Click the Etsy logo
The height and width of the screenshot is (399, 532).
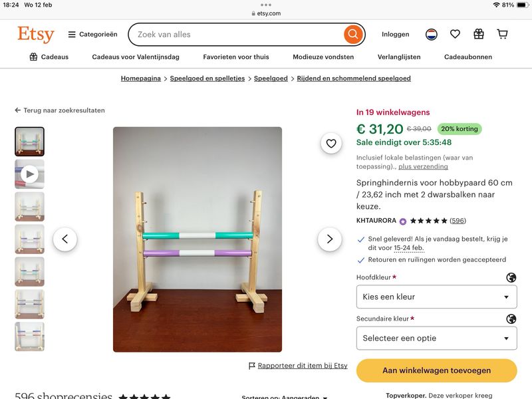pyautogui.click(x=36, y=35)
